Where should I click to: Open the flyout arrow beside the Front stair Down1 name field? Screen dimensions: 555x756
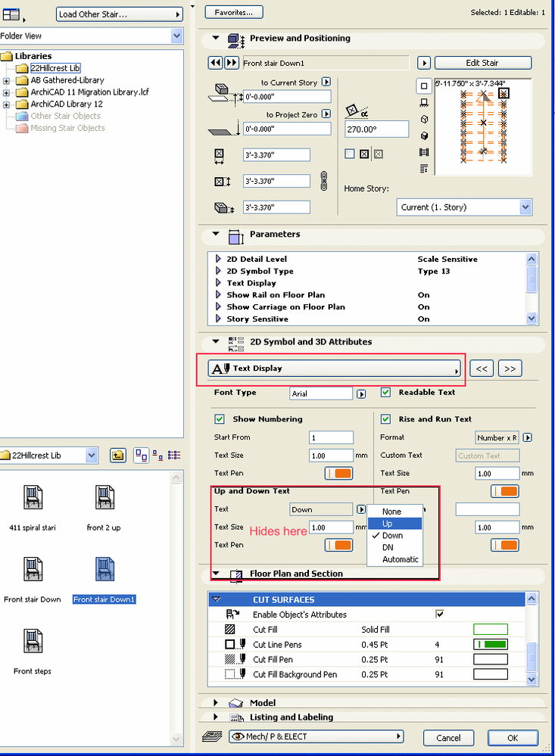click(424, 63)
